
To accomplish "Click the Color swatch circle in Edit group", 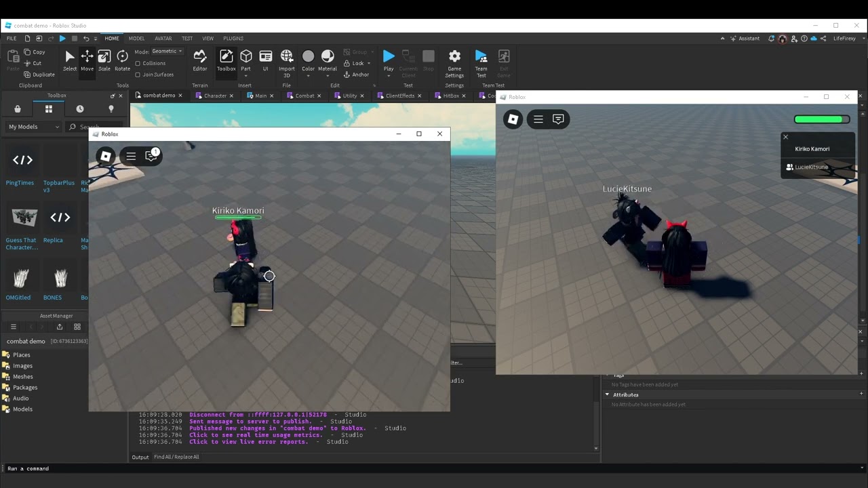I will (308, 56).
